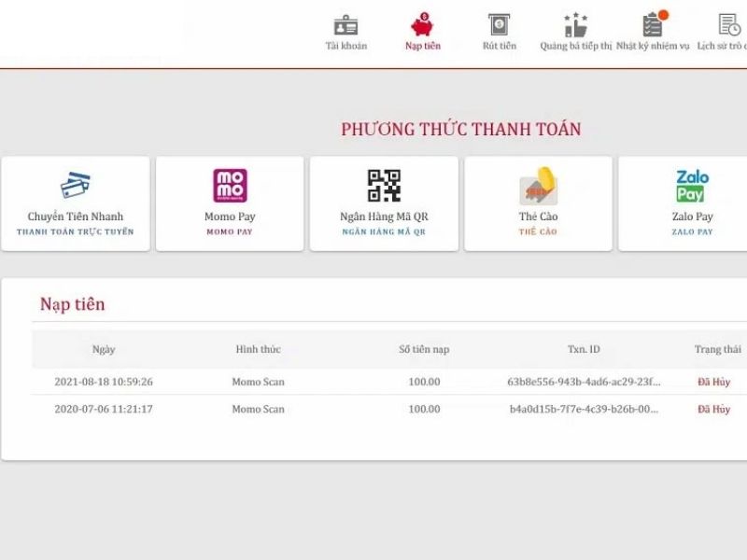This screenshot has width=747, height=560.
Task: Click the Zalo Pay logo
Action: 692,186
